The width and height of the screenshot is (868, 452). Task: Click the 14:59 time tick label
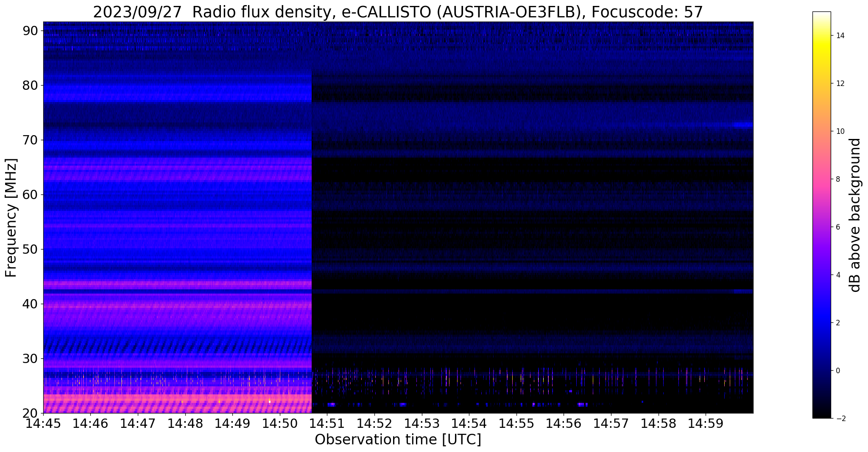tap(706, 423)
